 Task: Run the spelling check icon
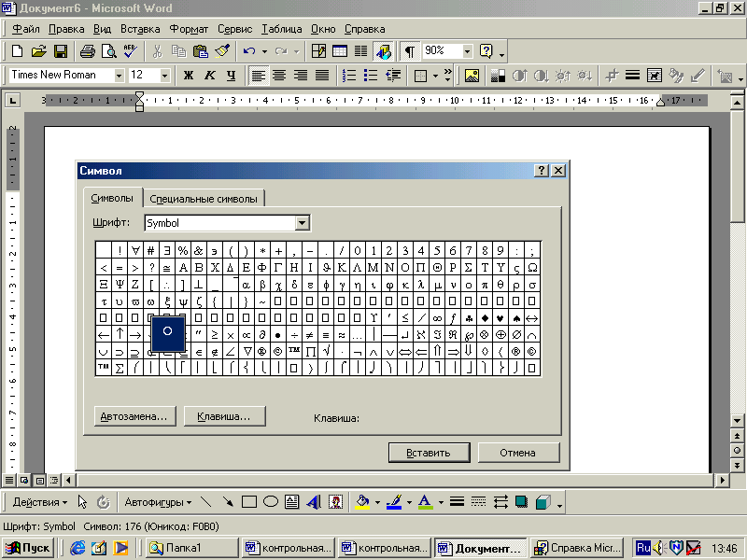(x=130, y=51)
